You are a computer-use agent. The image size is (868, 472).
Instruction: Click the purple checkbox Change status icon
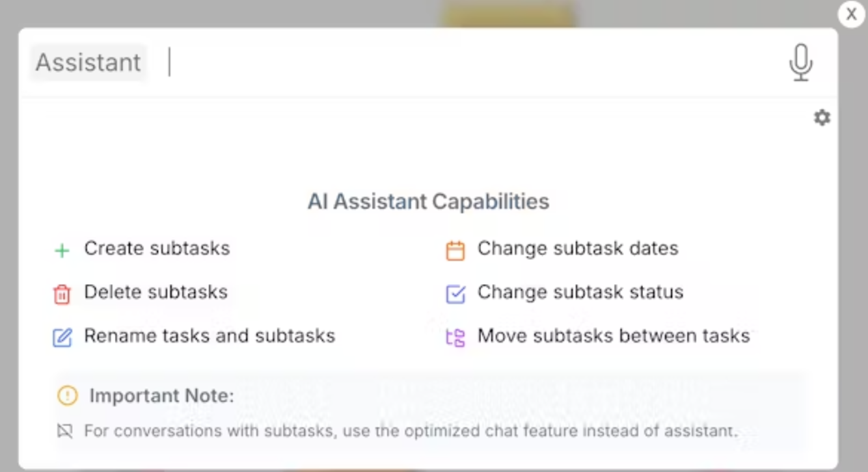455,294
